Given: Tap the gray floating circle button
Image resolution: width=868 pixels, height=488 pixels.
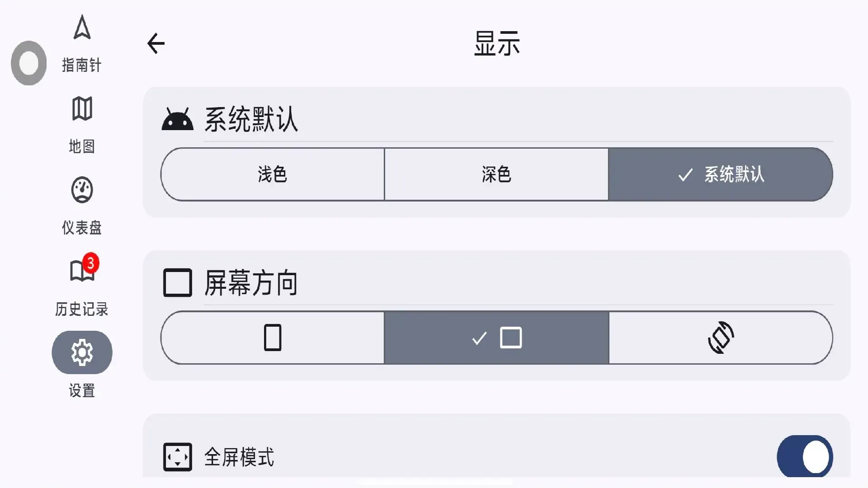Looking at the screenshot, I should tap(29, 63).
